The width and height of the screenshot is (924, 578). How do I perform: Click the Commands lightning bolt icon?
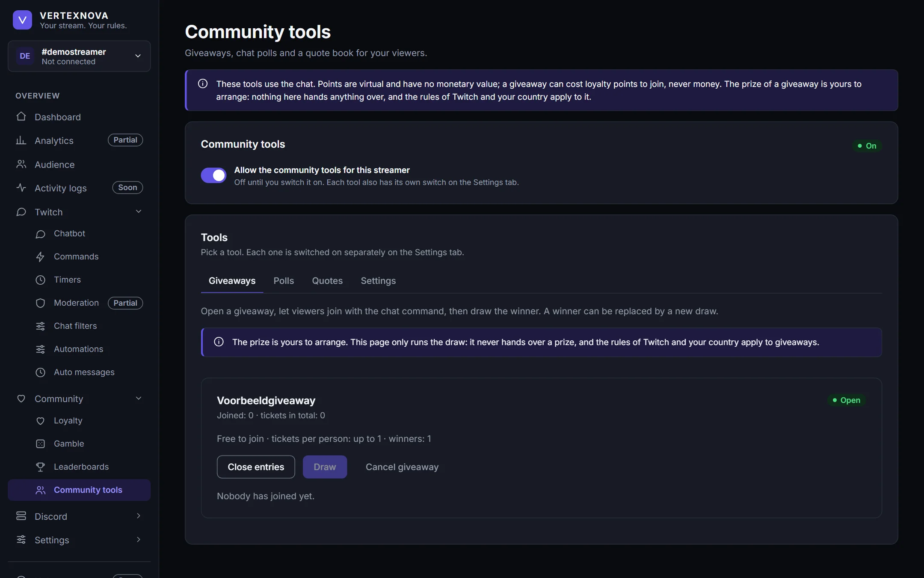40,257
